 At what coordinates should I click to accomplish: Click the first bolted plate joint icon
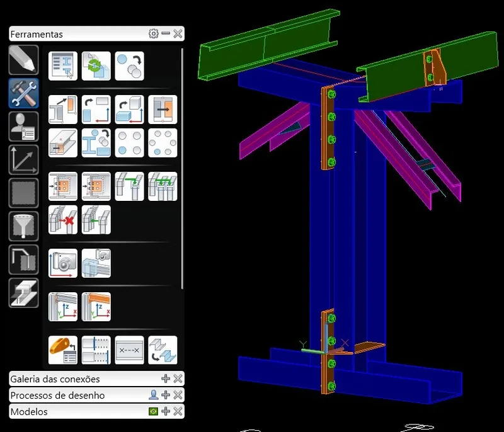[62, 186]
